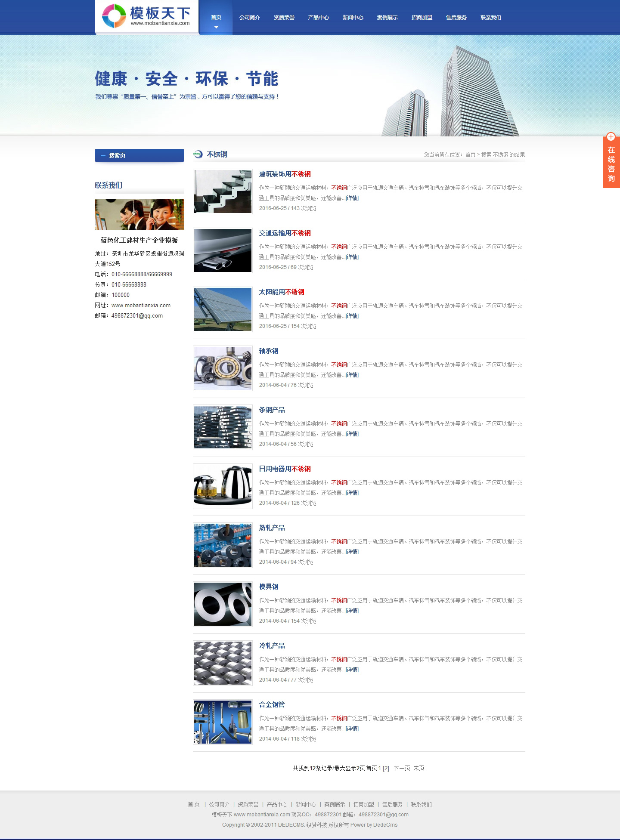Click the round icon beside 不锈钢 heading
The image size is (620, 840).
(x=198, y=154)
